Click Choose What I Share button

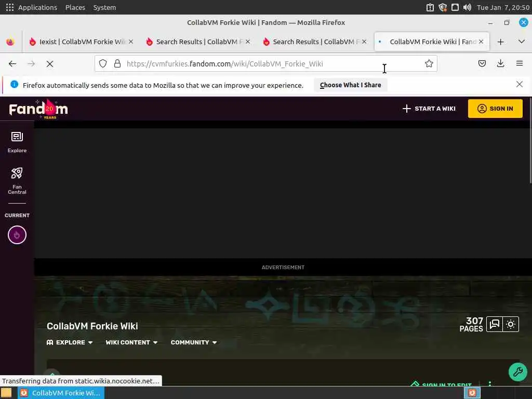tap(351, 85)
